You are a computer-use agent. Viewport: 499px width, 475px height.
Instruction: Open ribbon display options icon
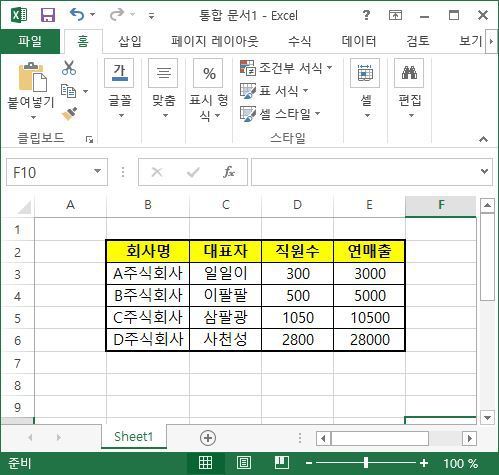[x=395, y=15]
